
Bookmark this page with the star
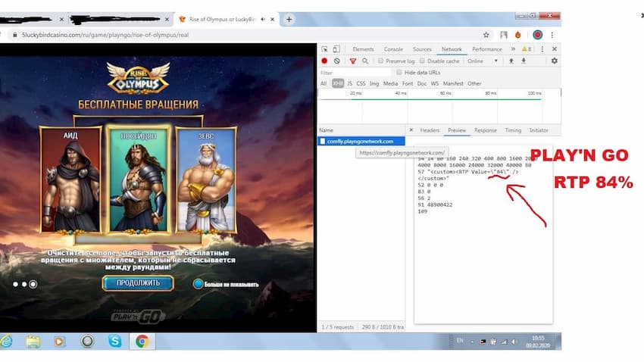(486, 35)
